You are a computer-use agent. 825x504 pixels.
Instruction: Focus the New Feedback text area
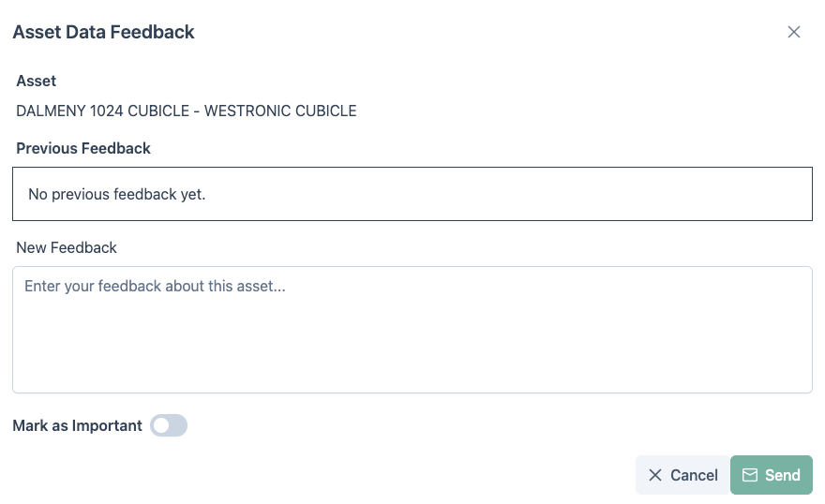412,329
